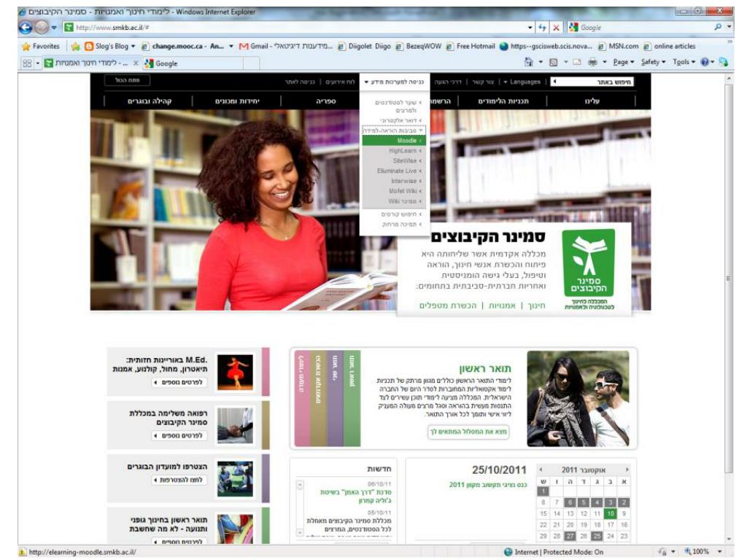Viewport: 747px width, 560px height.
Task: Open the Free Hotmail bookmark
Action: [471, 46]
